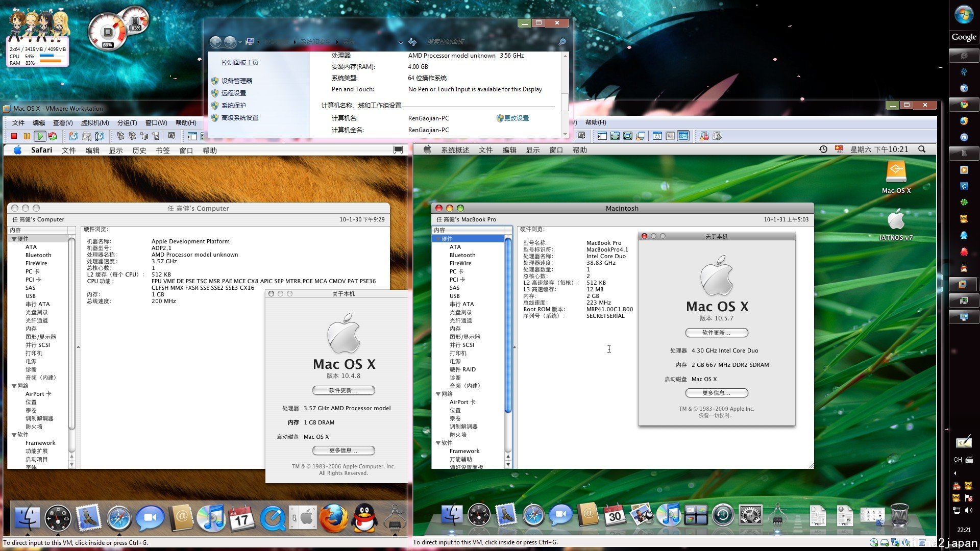The image size is (980, 551).
Task: Open Safari compass in the left dock
Action: 119,518
